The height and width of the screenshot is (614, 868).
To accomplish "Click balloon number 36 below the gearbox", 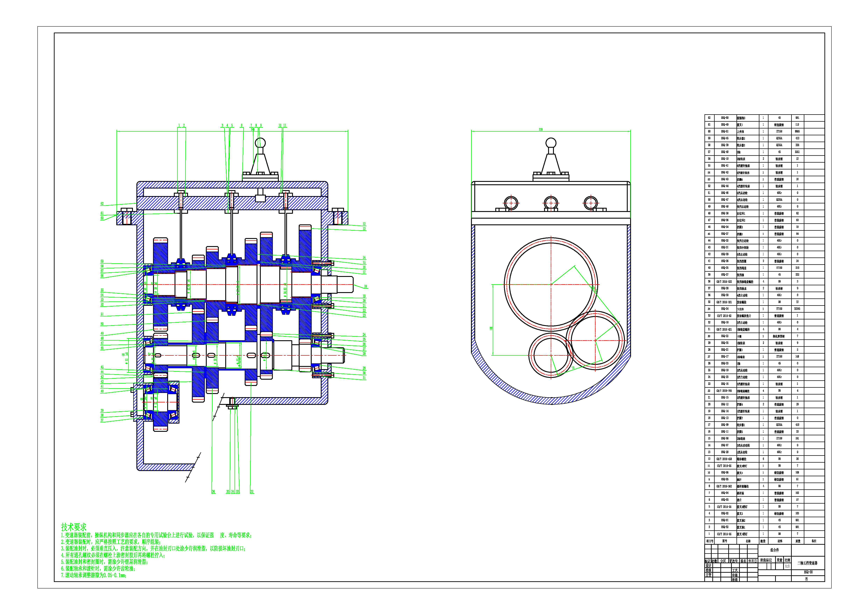I will click(x=213, y=491).
